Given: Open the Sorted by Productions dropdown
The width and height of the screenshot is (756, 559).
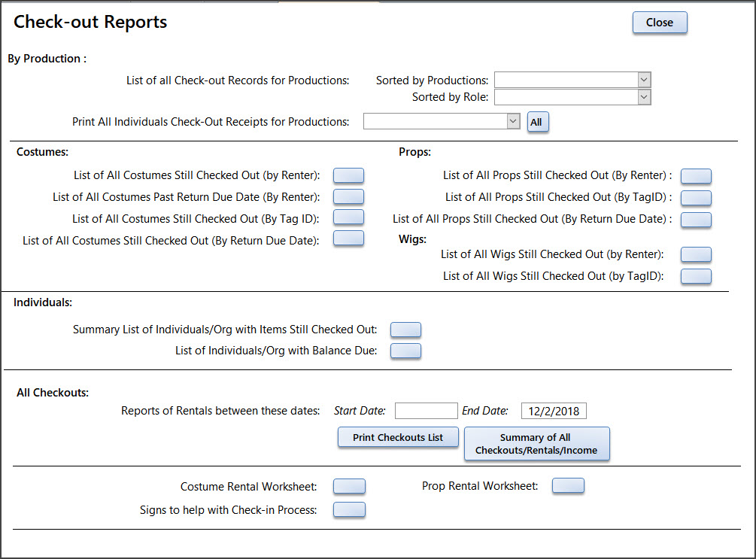Looking at the screenshot, I should pyautogui.click(x=644, y=80).
